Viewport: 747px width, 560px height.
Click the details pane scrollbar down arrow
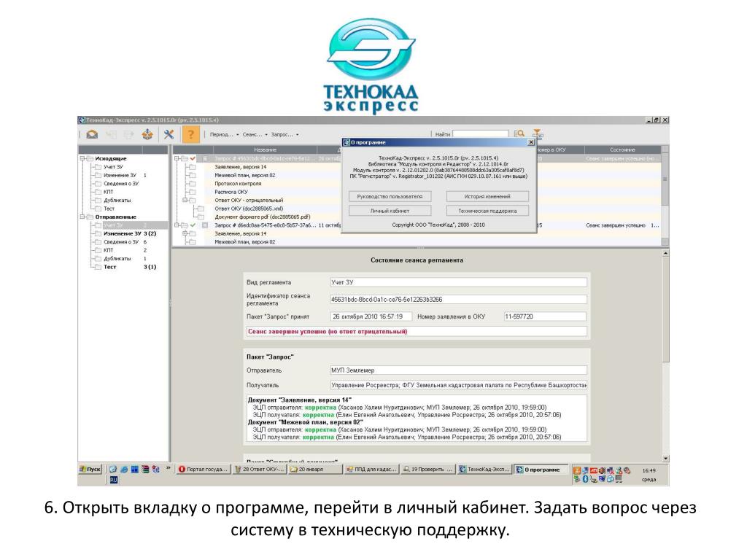[x=665, y=458]
